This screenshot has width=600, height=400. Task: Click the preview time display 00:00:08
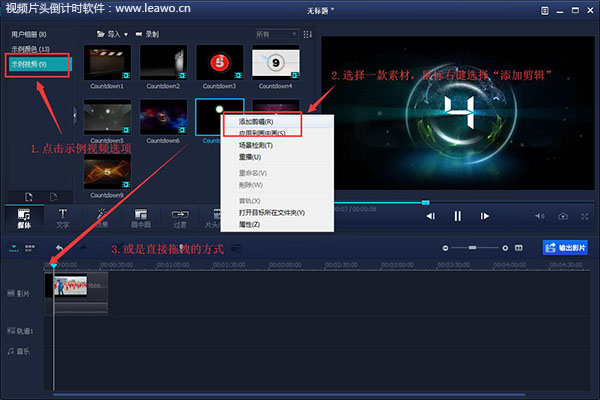(364, 209)
